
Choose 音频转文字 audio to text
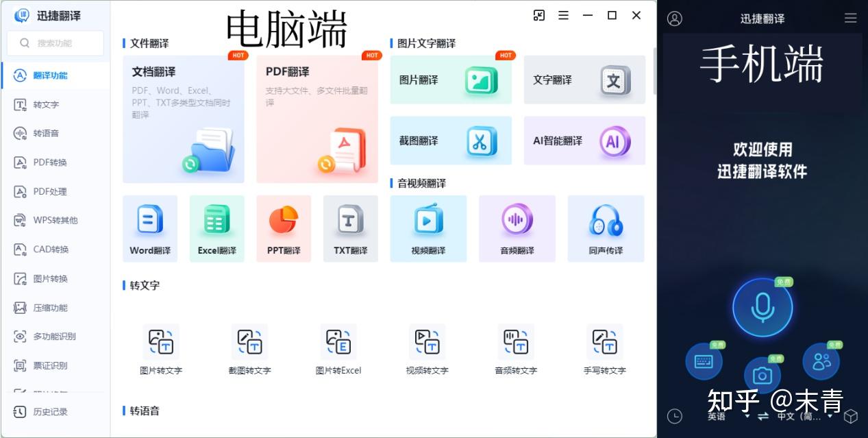click(x=516, y=350)
